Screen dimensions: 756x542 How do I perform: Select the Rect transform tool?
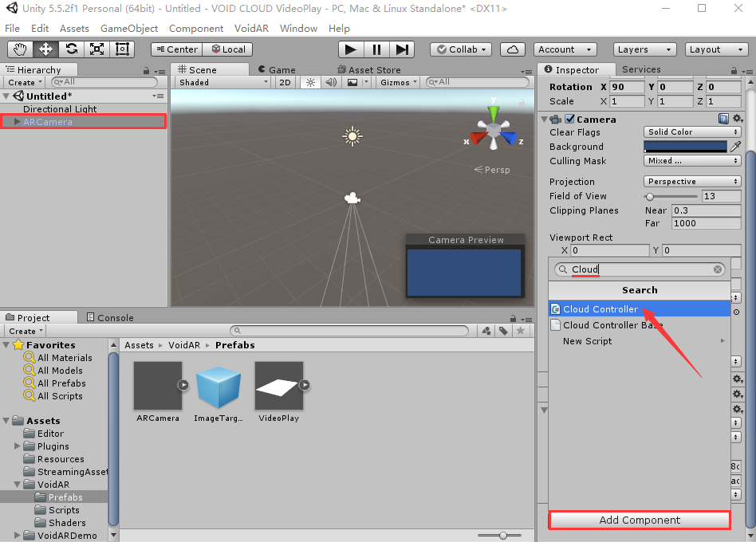pos(122,49)
